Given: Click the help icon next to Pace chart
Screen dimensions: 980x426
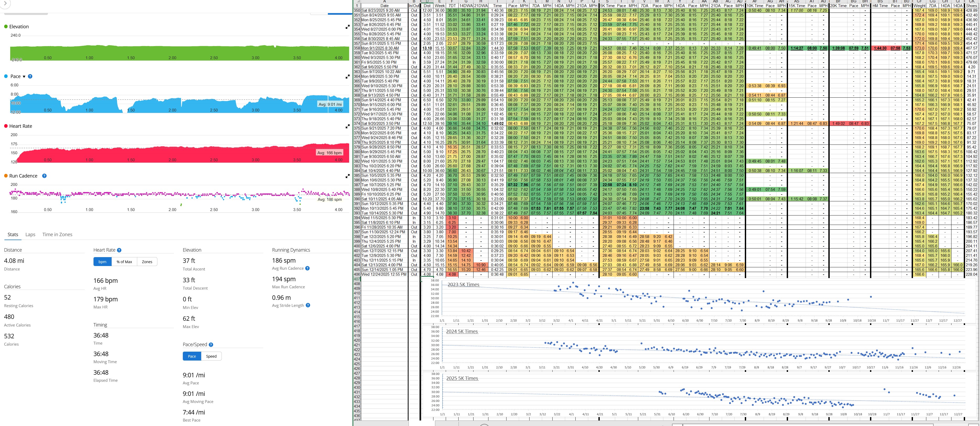Looking at the screenshot, I should (30, 76).
